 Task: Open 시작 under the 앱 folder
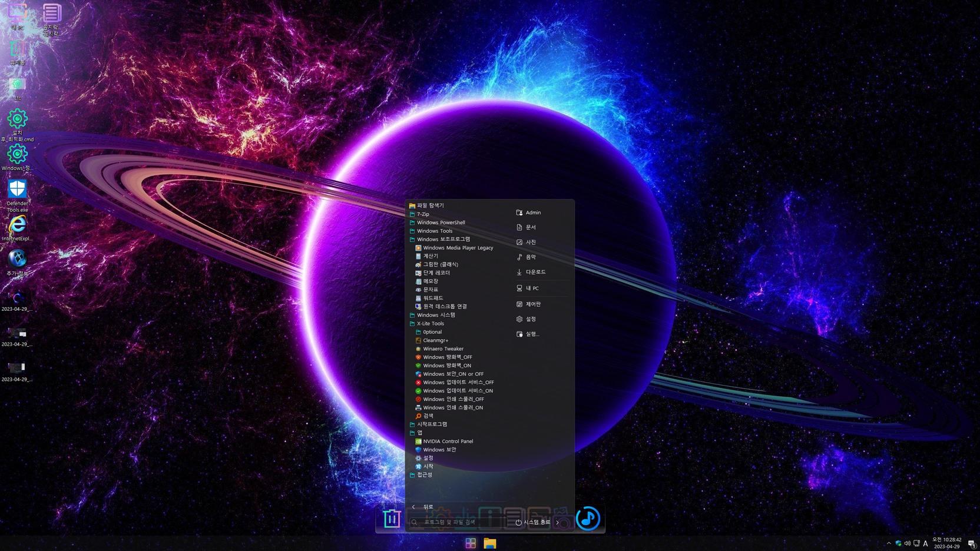click(424, 466)
